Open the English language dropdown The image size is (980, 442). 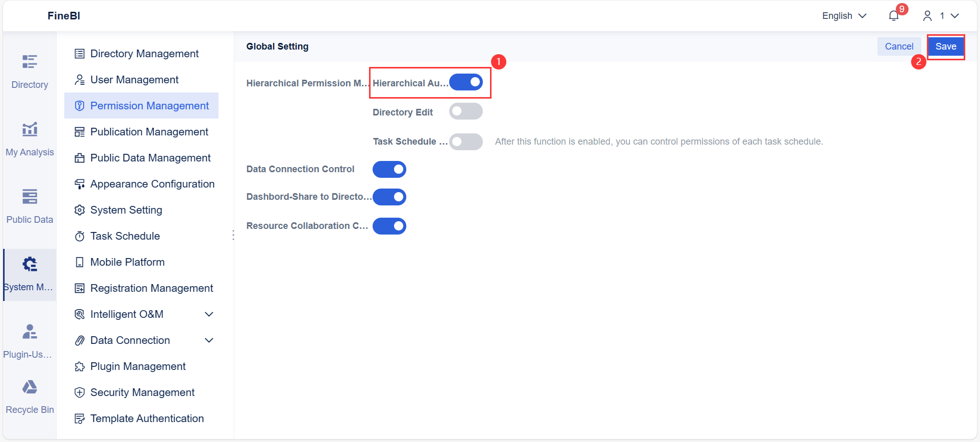click(x=843, y=15)
